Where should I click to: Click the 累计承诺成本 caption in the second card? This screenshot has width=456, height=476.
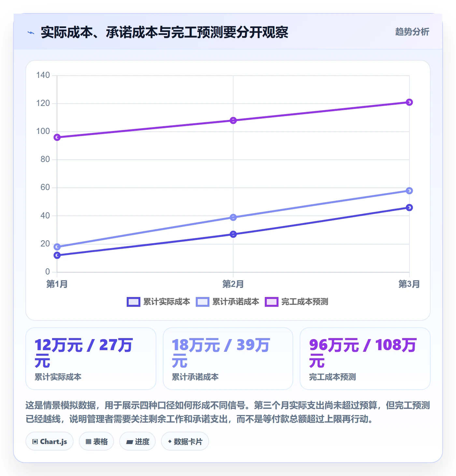[x=195, y=377]
